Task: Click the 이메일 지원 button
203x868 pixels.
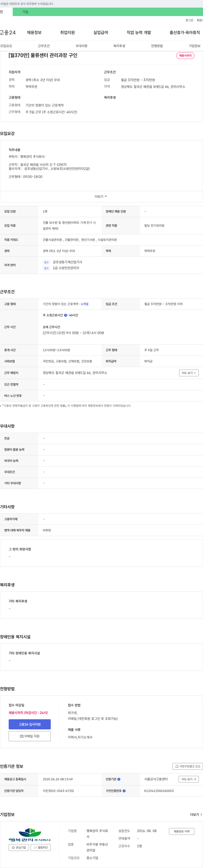Action: [30, 736]
